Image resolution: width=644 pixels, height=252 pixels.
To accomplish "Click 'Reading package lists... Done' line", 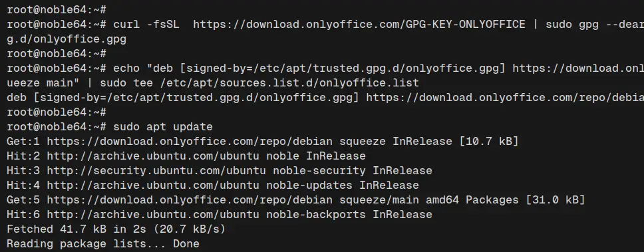I will [x=103, y=243].
